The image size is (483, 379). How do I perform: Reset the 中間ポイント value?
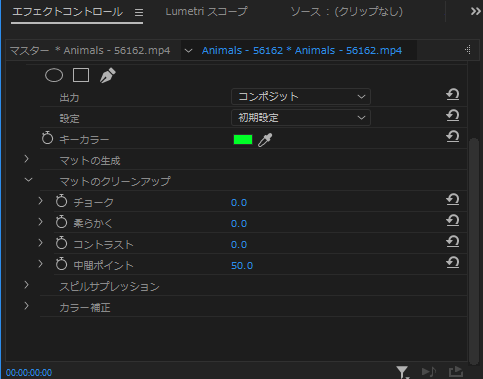(x=453, y=263)
